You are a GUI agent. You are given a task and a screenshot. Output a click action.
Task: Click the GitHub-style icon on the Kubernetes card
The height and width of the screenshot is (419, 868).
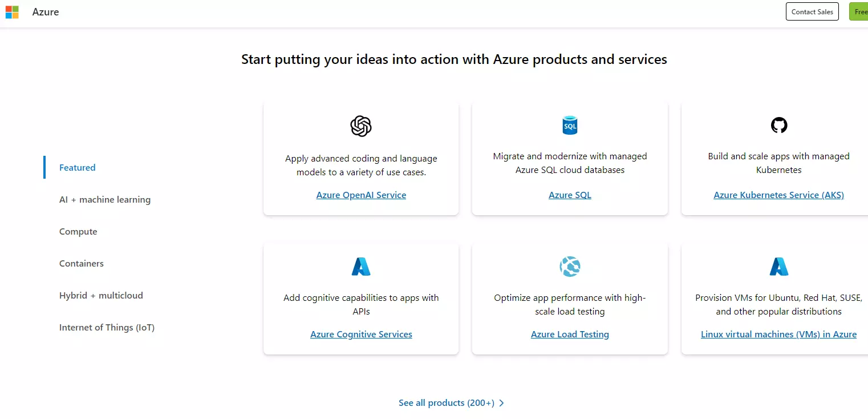tap(778, 125)
